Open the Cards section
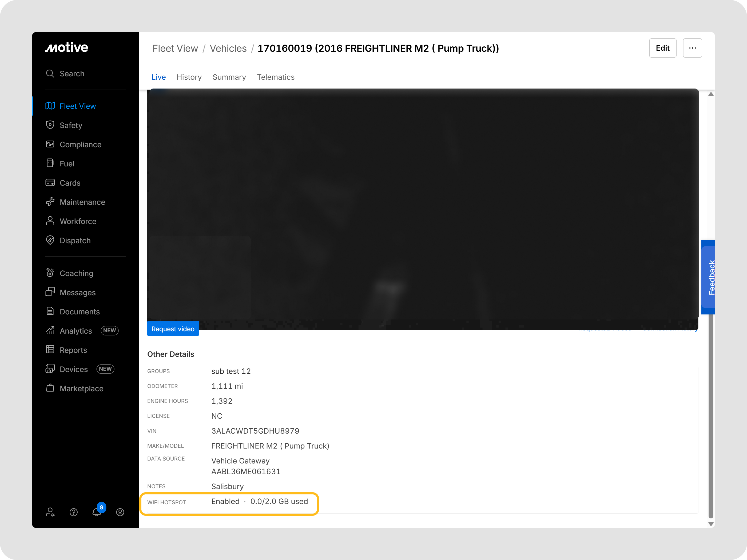 click(x=70, y=183)
